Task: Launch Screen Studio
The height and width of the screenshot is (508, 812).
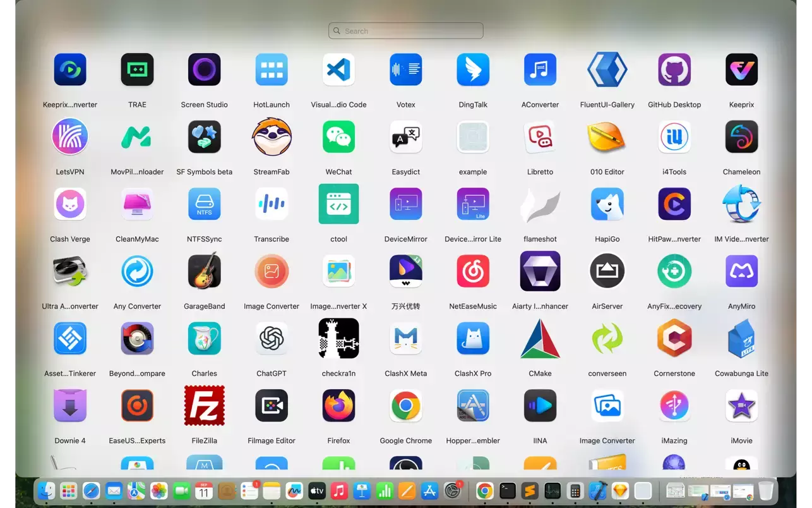Action: (x=204, y=70)
